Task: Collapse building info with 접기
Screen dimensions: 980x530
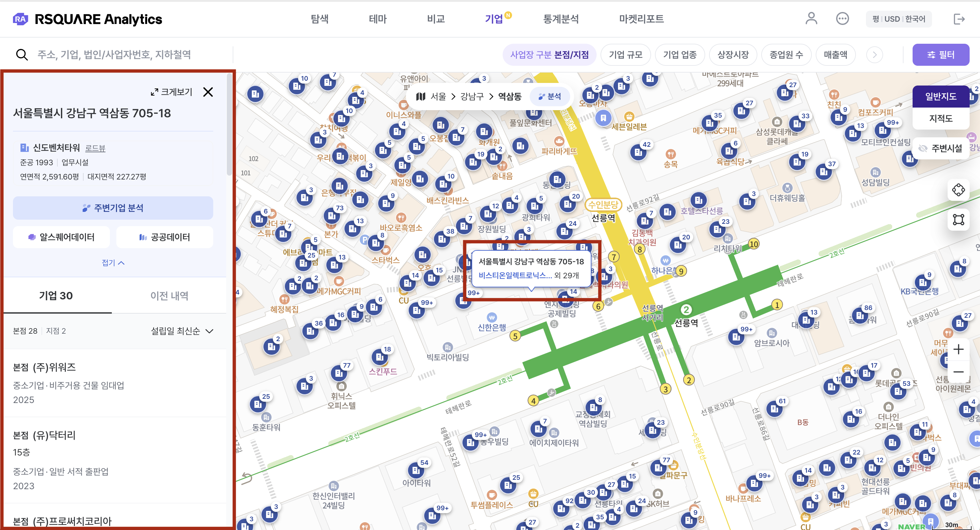Action: 113,263
